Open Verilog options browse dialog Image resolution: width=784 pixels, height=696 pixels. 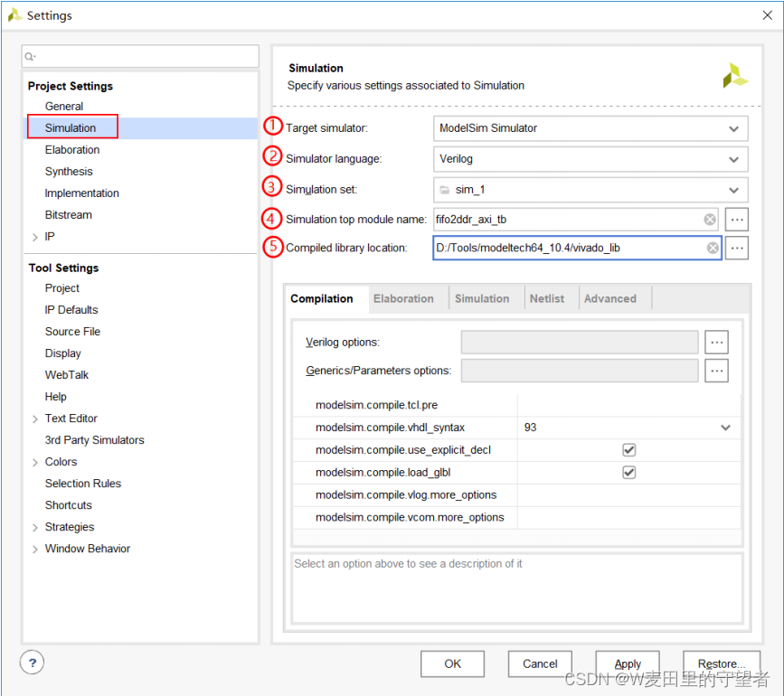click(716, 343)
